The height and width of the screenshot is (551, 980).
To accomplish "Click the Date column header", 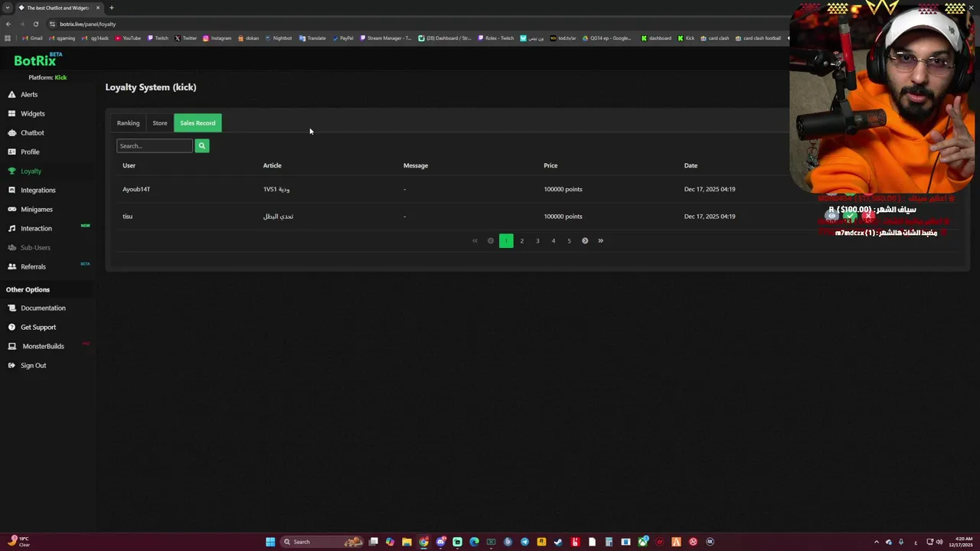I will pos(691,165).
